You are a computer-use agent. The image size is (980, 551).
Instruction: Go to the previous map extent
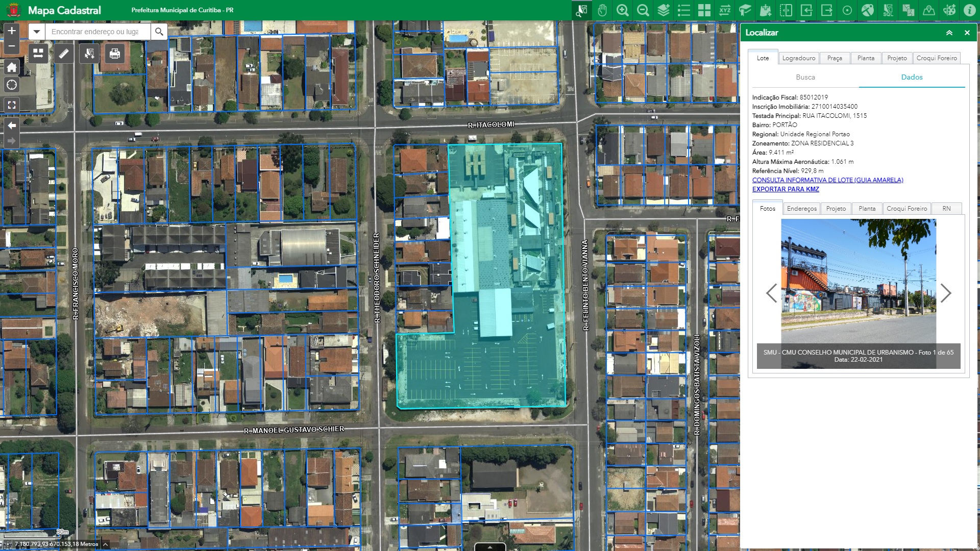click(12, 126)
